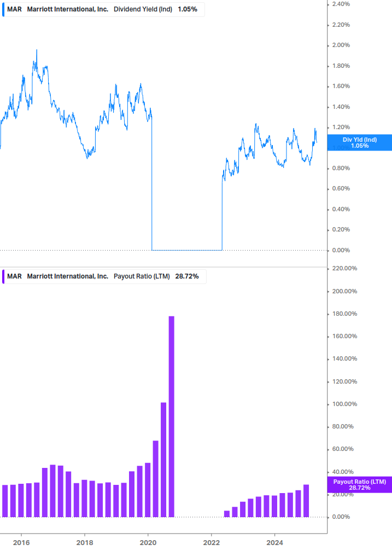This screenshot has width=392, height=550.
Task: Click the 160.00% tick on the payout ratio axis
Action: [344, 337]
